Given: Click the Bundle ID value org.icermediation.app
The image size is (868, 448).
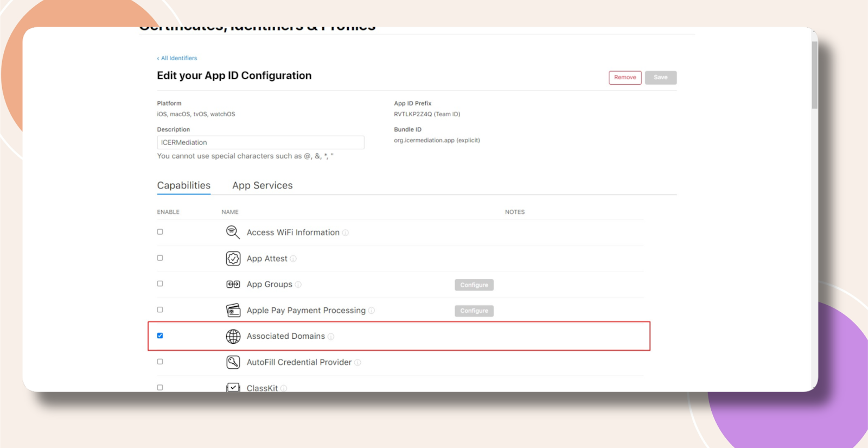Looking at the screenshot, I should 437,140.
